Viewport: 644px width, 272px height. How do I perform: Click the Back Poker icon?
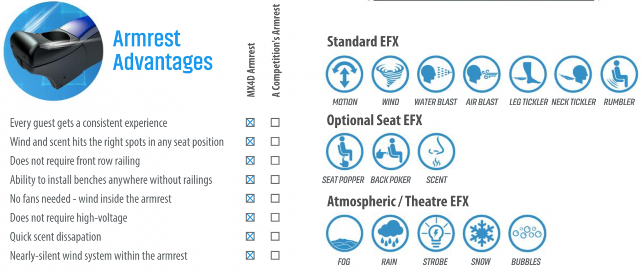390,152
